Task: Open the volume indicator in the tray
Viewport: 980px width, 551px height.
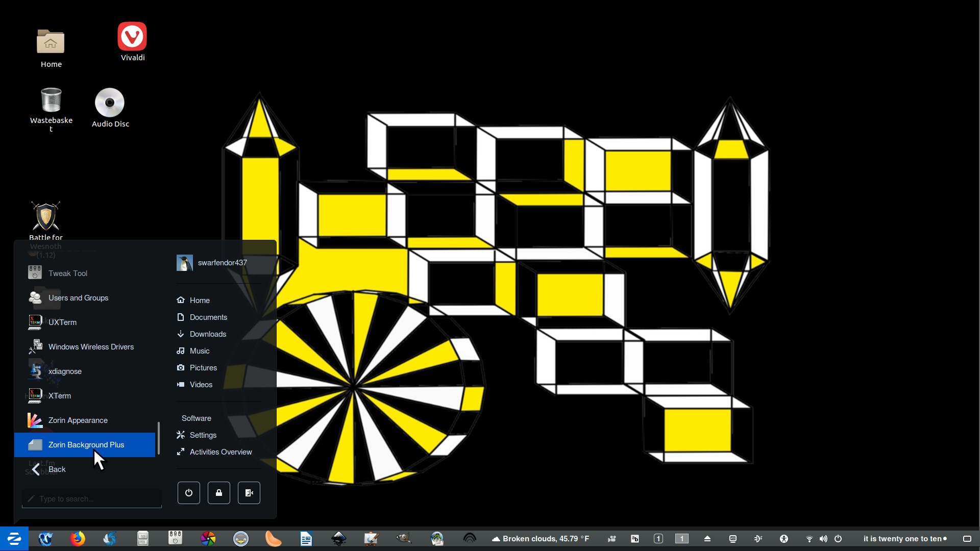Action: pos(823,539)
